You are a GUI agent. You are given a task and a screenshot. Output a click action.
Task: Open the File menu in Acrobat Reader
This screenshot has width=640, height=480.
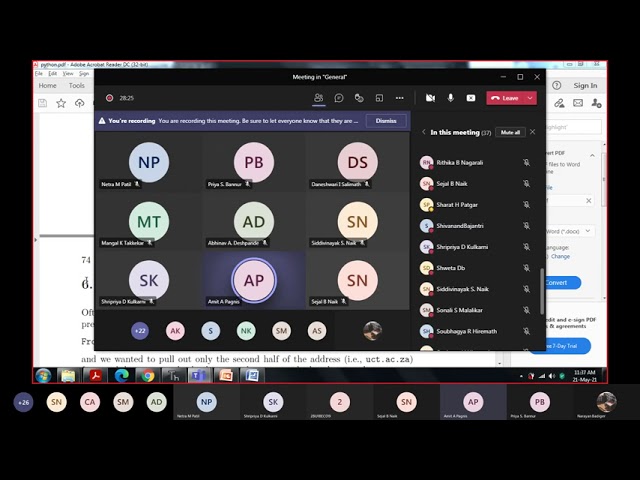39,73
